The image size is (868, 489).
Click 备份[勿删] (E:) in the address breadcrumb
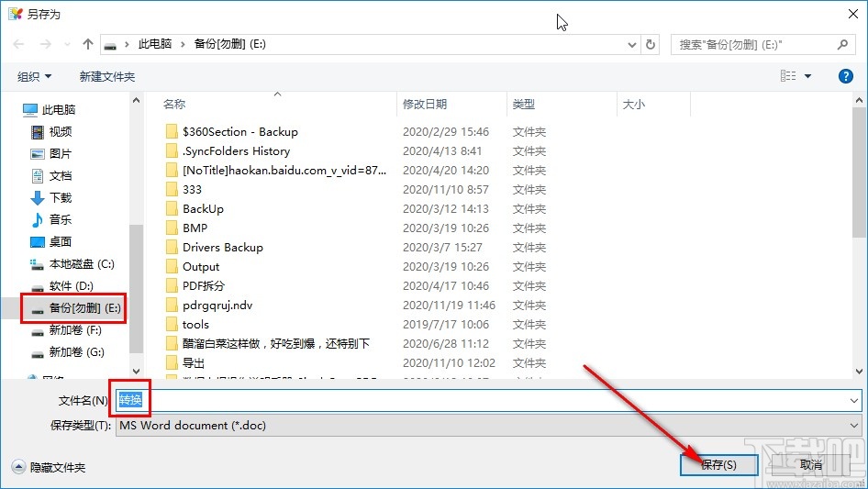229,44
